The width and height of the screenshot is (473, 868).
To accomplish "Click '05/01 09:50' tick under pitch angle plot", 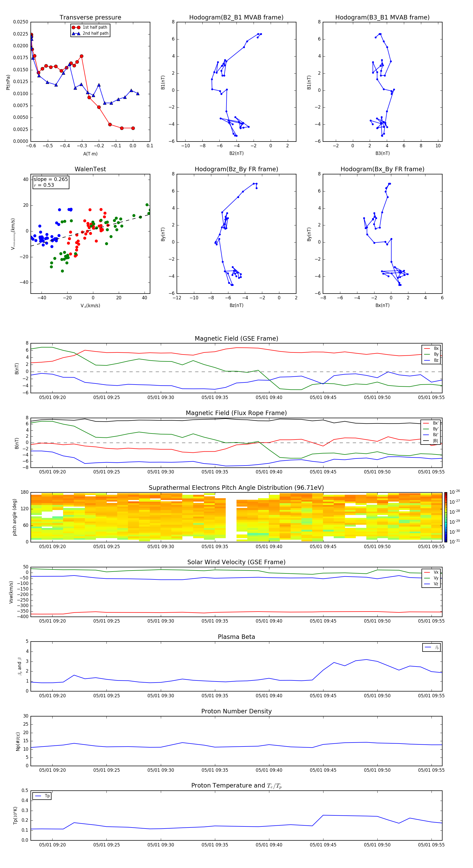I will click(377, 547).
